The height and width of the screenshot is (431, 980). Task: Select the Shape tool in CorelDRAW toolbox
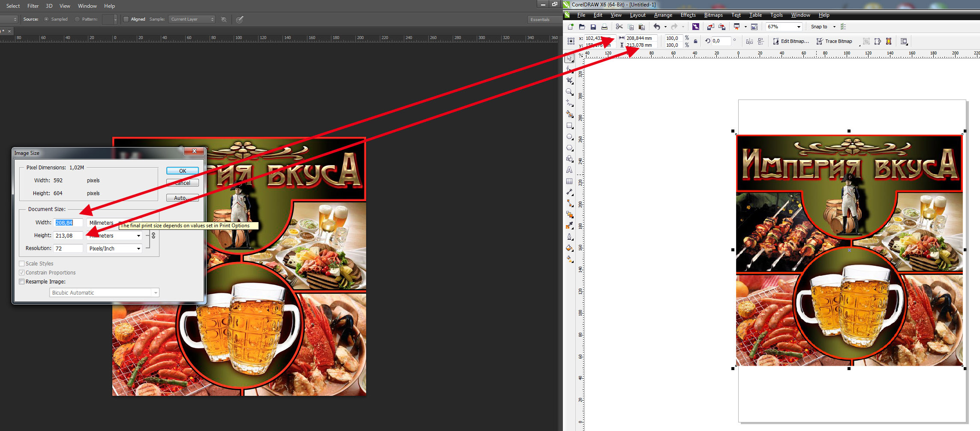coord(569,69)
